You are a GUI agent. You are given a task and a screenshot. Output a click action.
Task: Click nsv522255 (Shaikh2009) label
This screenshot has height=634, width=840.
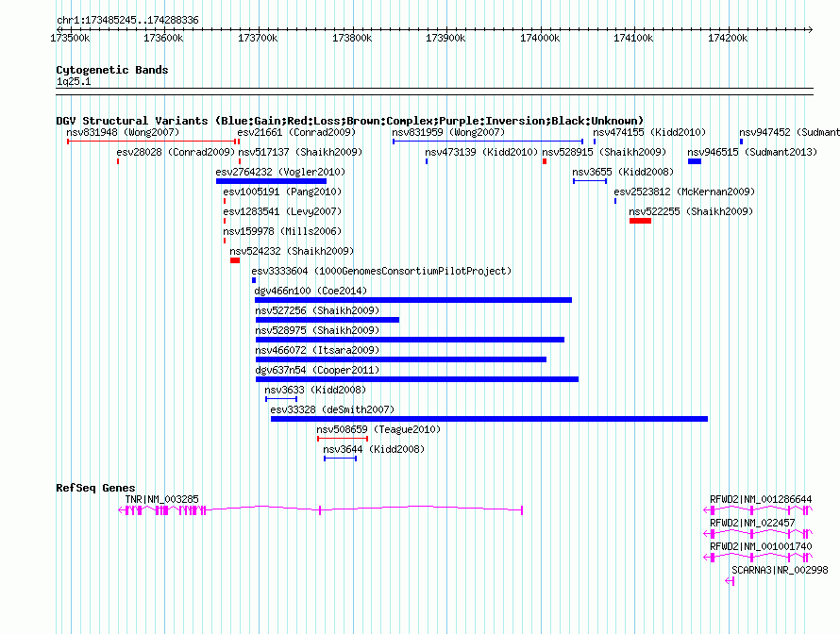click(691, 211)
